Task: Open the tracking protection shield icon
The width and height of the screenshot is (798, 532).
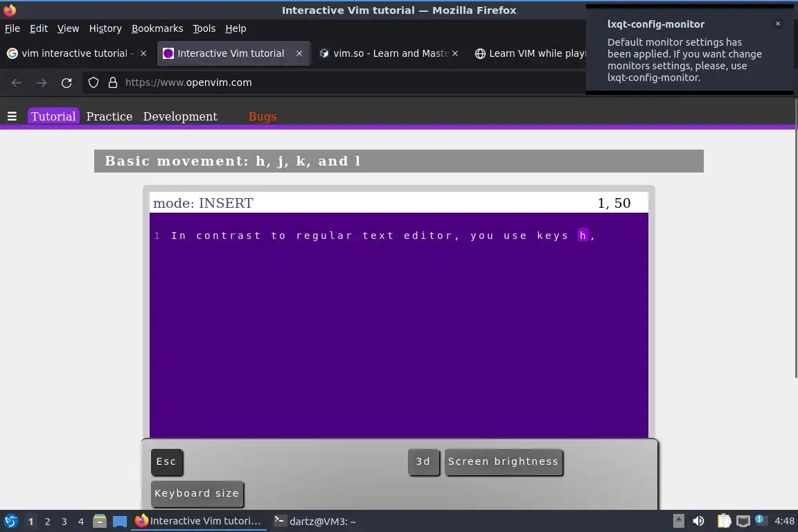Action: 93,82
